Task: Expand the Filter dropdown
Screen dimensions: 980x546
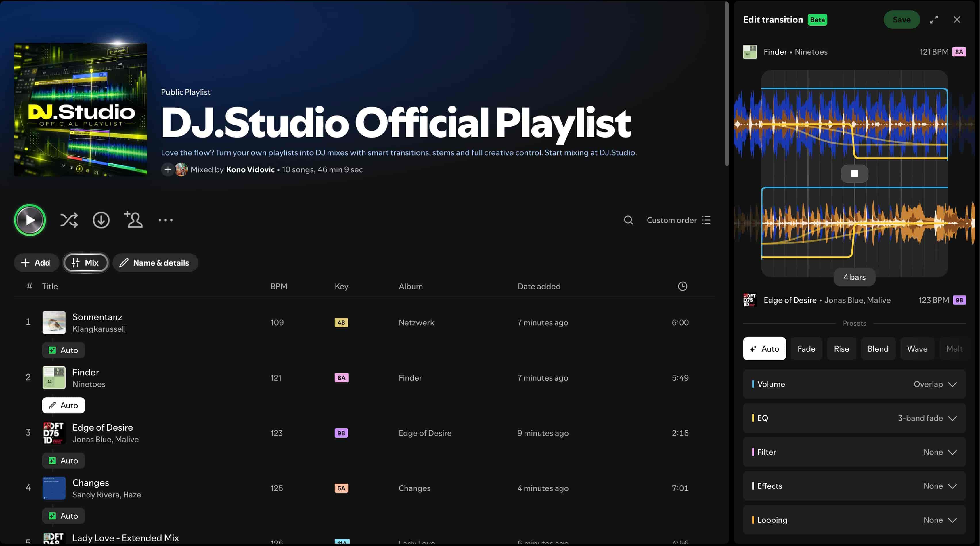Action: pyautogui.click(x=854, y=452)
